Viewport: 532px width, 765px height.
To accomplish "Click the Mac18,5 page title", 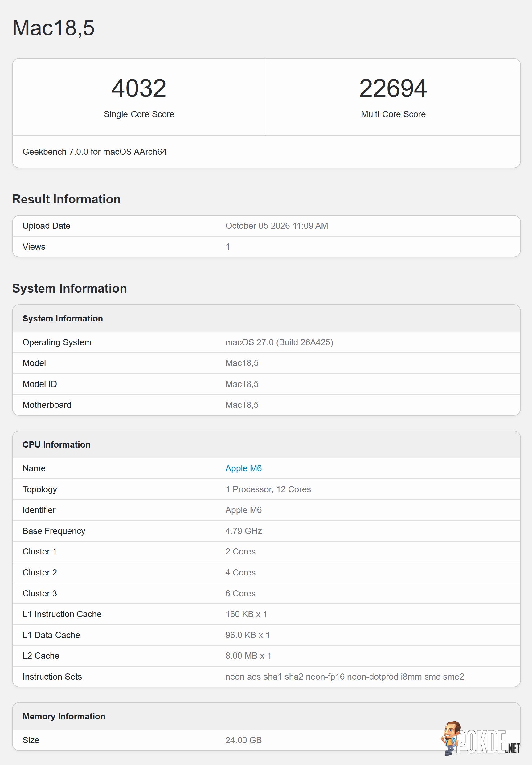I will [x=53, y=28].
